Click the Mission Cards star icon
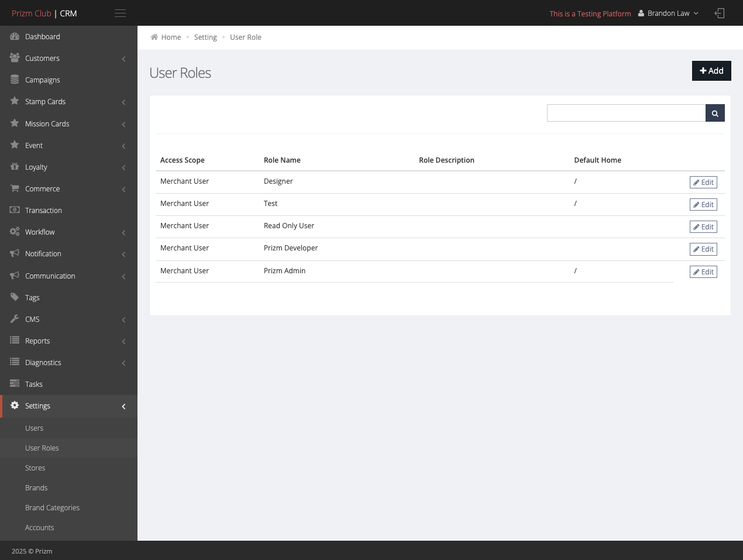 [x=15, y=123]
